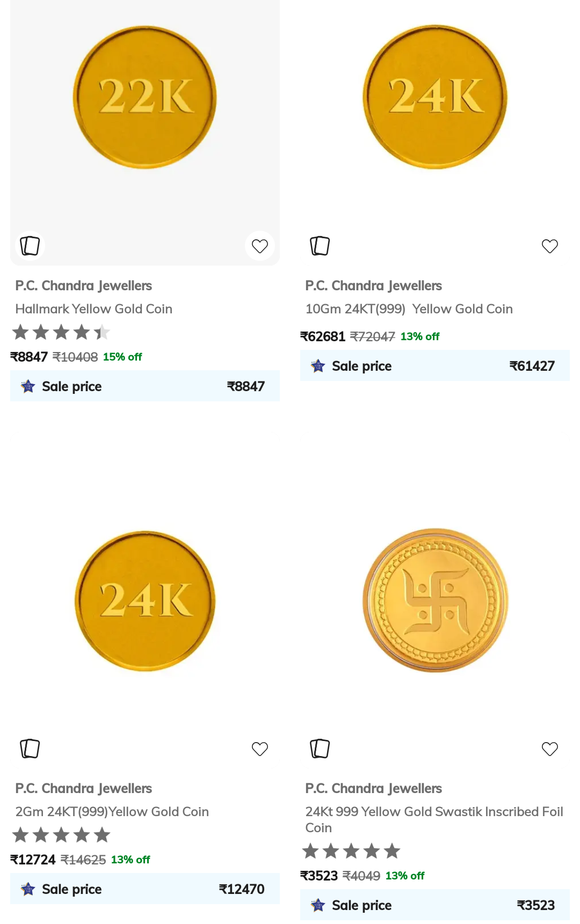The image size is (580, 924).
Task: View similar products for Swastik foil coin
Action: (320, 749)
